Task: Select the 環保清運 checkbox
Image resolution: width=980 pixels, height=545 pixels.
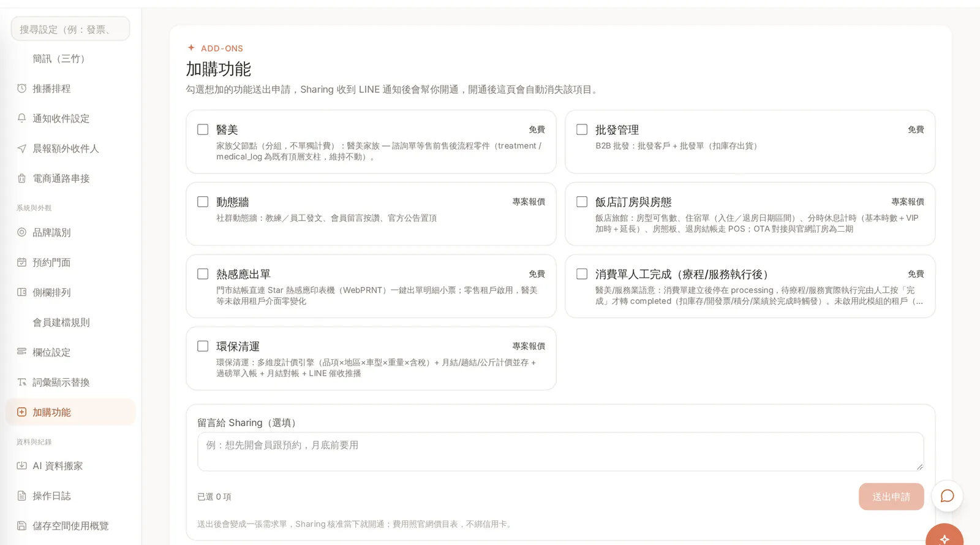Action: pos(203,346)
